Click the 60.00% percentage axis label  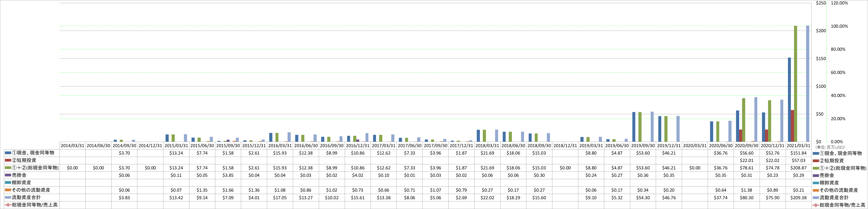[838, 72]
